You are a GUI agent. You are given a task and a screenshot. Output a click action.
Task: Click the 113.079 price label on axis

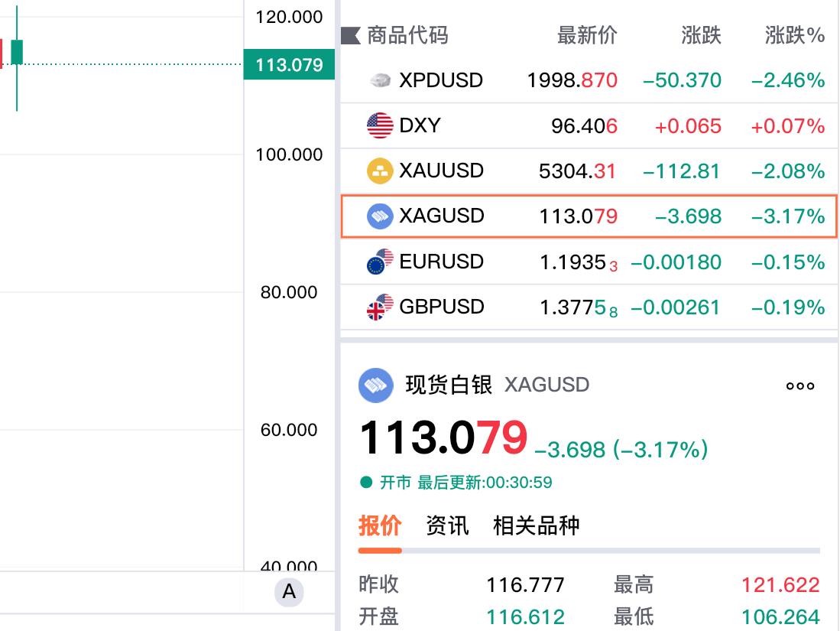tap(289, 66)
